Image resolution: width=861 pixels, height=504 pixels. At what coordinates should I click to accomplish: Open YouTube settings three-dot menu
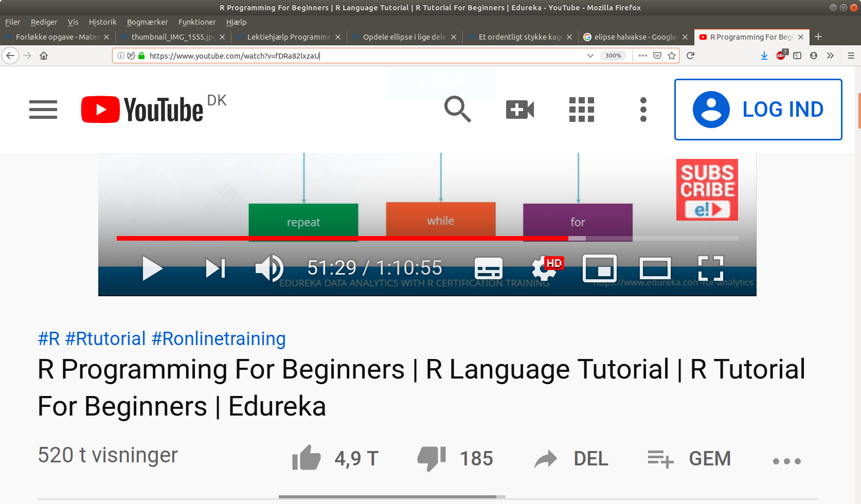(x=643, y=110)
